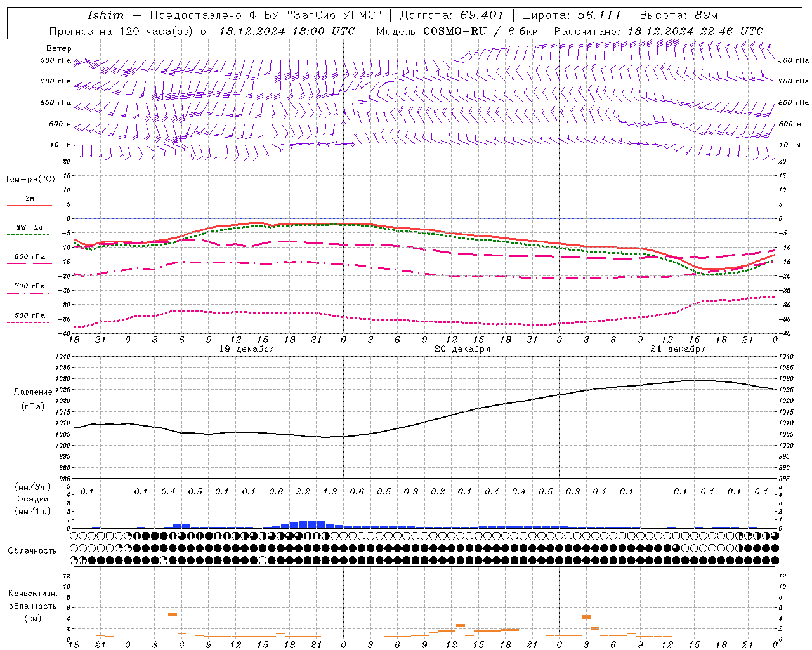Select the text 'Широта: 56.111'
The height and width of the screenshot is (650, 812).
[572, 15]
